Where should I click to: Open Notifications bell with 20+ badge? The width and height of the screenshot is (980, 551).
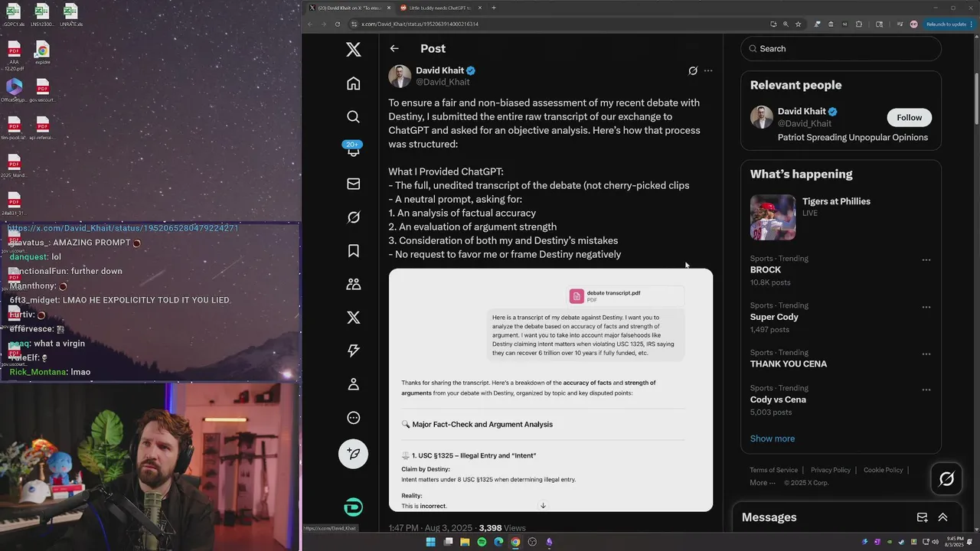[x=353, y=149]
